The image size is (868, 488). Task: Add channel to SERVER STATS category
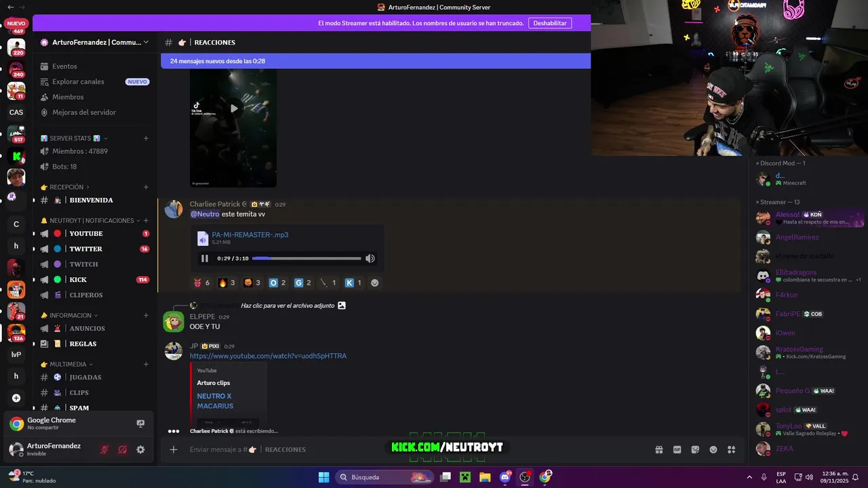pyautogui.click(x=146, y=138)
